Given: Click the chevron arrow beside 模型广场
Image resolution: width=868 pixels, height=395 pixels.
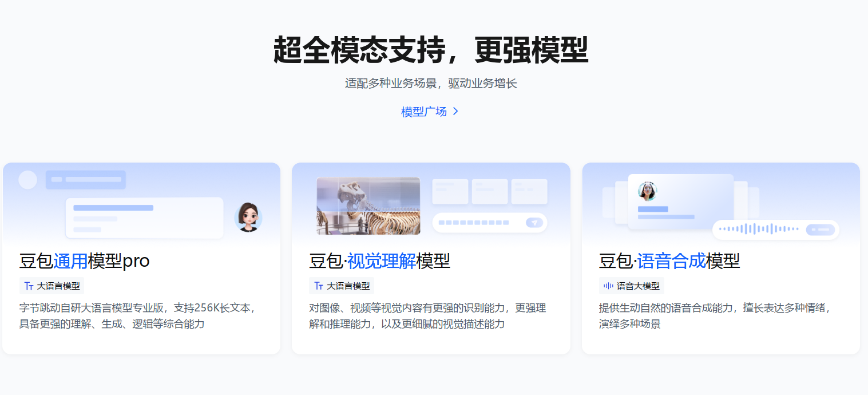Looking at the screenshot, I should coord(455,112).
